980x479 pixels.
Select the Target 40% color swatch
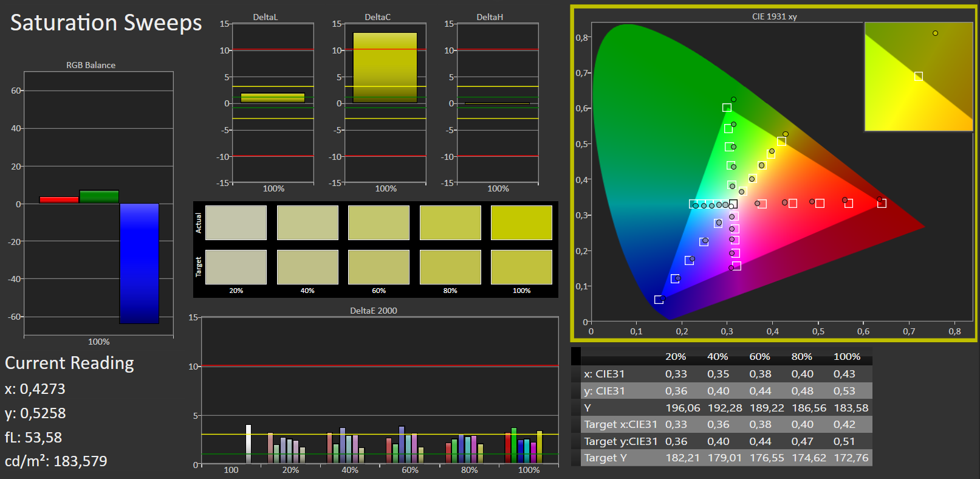pyautogui.click(x=307, y=267)
